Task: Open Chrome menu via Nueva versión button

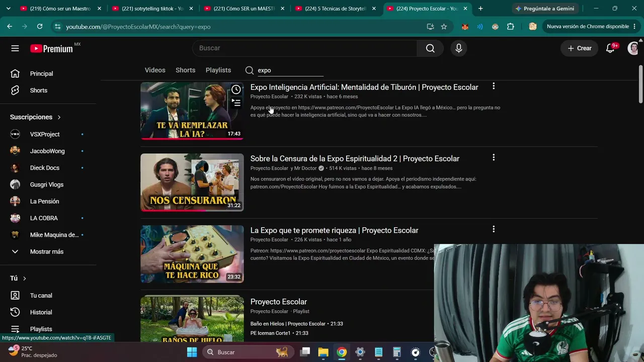Action: click(x=591, y=27)
